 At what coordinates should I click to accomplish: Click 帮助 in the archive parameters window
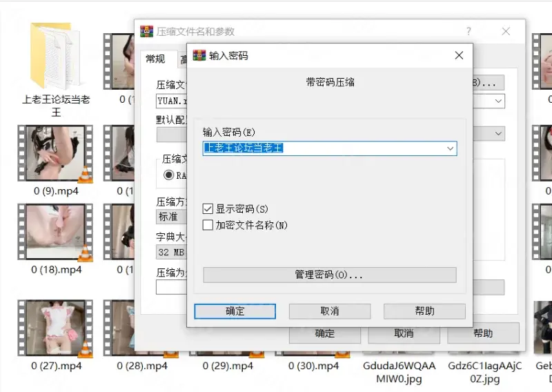[483, 333]
